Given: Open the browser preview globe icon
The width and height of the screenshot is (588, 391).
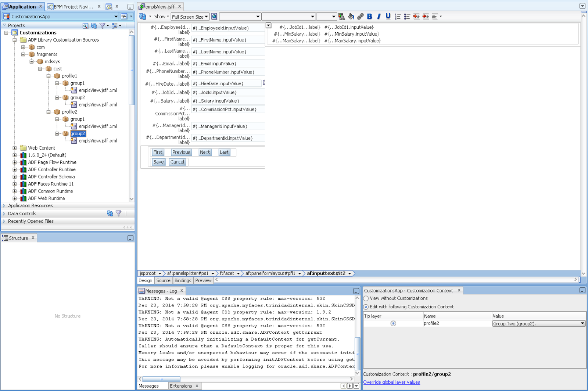Looking at the screenshot, I should click(x=214, y=17).
